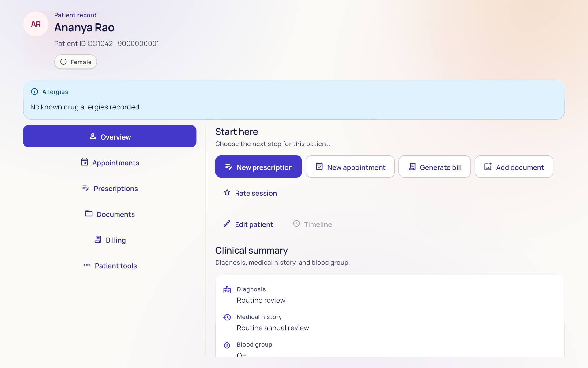Open the Timeline view
The height and width of the screenshot is (368, 588).
312,224
